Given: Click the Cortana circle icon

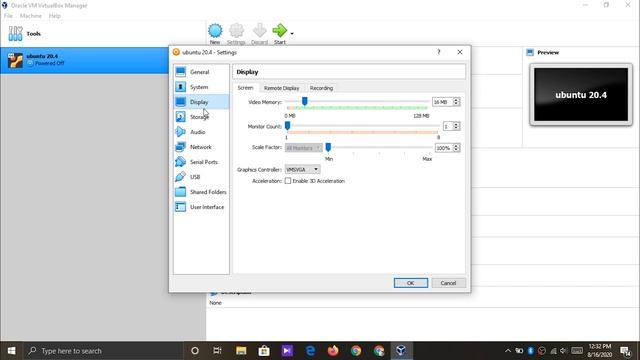Looking at the screenshot, I should click(x=195, y=351).
